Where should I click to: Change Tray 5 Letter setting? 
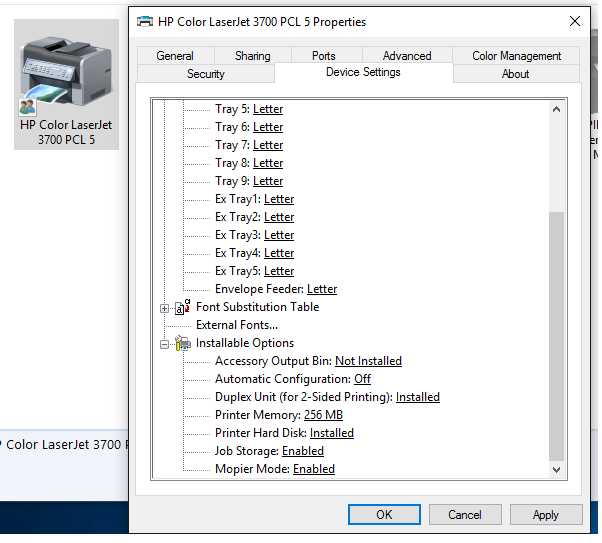268,109
